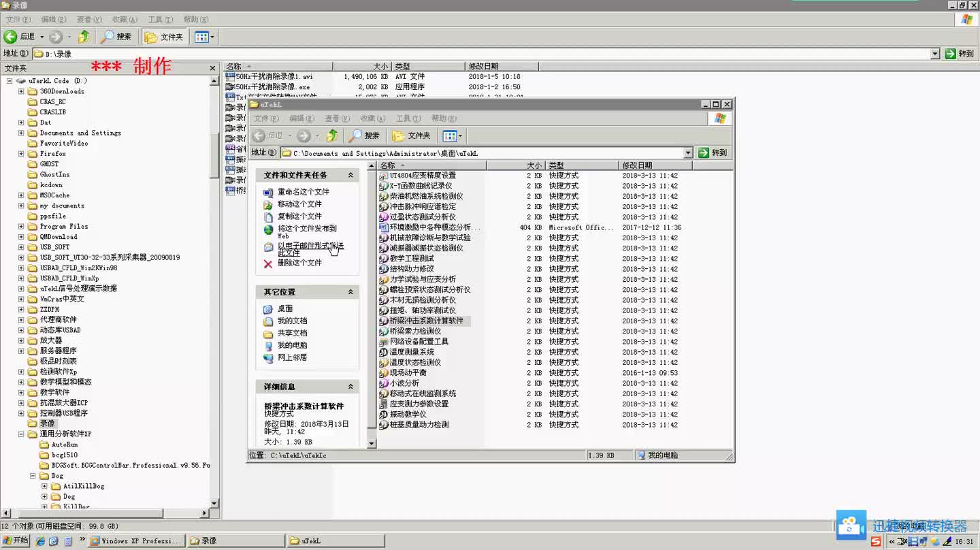Click 重命名这个文件 task link
Screen dimensions: 980x550
tap(303, 192)
